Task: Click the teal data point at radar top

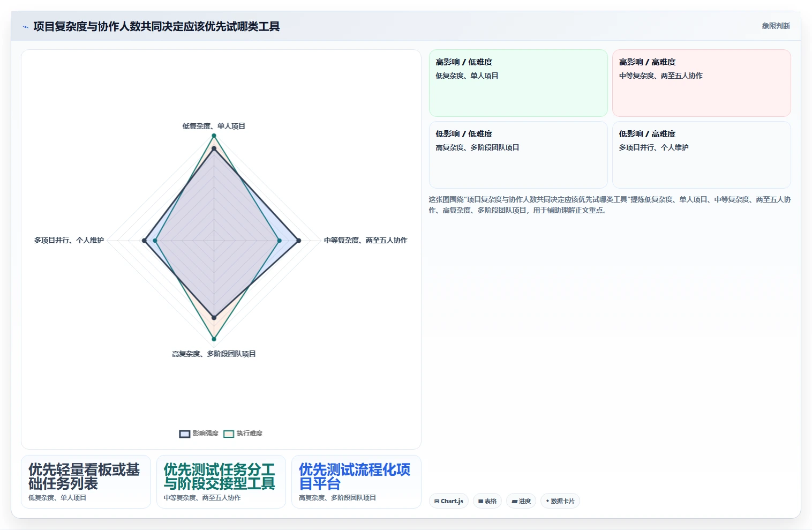Action: click(214, 136)
